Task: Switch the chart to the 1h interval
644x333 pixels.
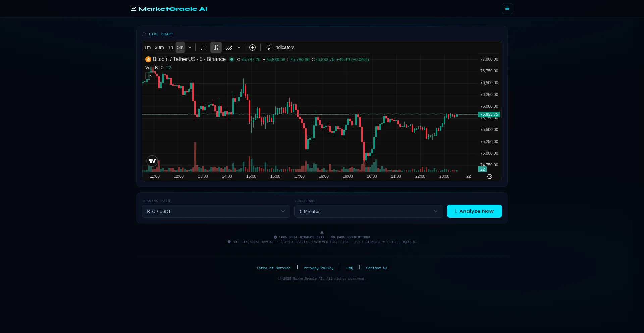Action: pos(170,48)
